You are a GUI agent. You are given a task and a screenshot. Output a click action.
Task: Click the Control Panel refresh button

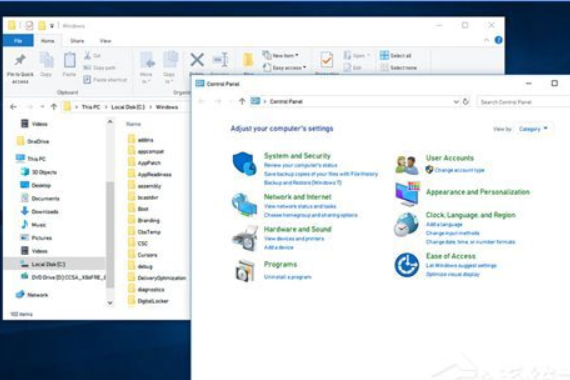[466, 101]
